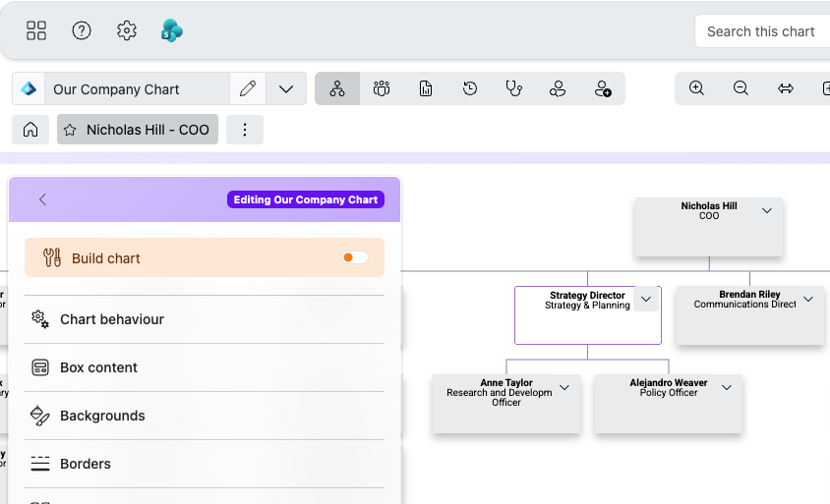Click the Our Company Chart name field
This screenshot has height=504, width=830.
(x=137, y=88)
